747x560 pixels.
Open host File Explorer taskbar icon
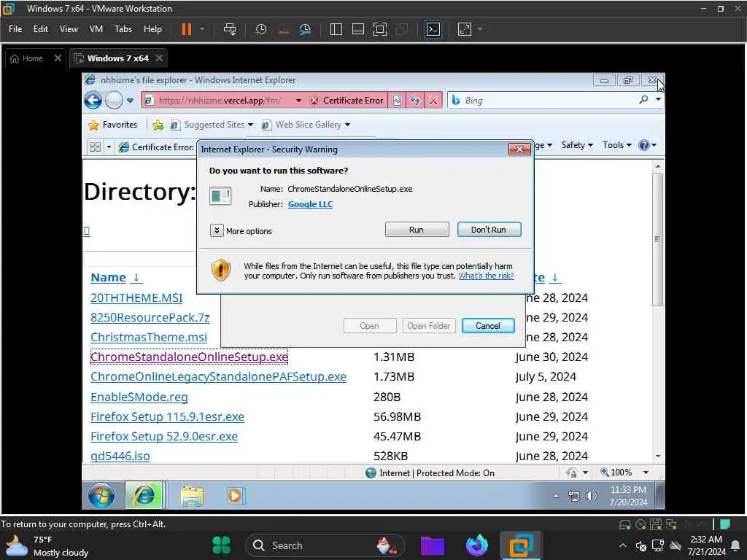click(x=433, y=545)
